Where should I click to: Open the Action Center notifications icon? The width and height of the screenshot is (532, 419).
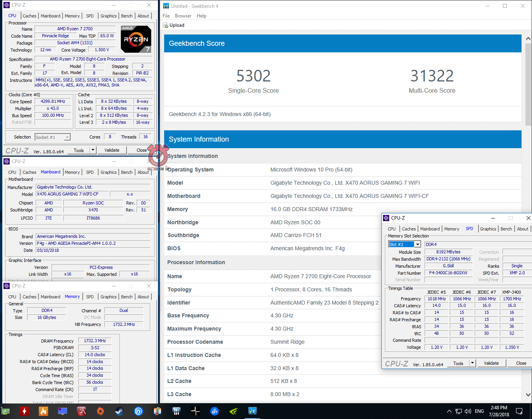tap(519, 411)
